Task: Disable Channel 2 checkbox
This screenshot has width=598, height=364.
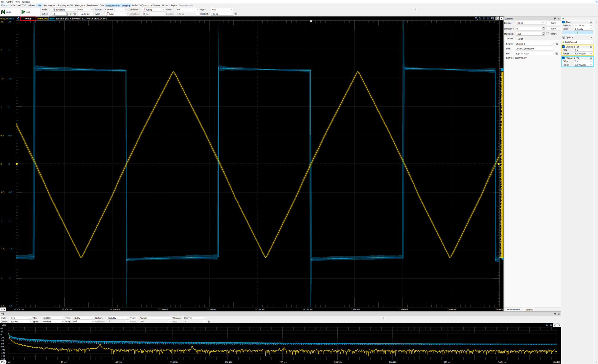Action: (x=564, y=58)
